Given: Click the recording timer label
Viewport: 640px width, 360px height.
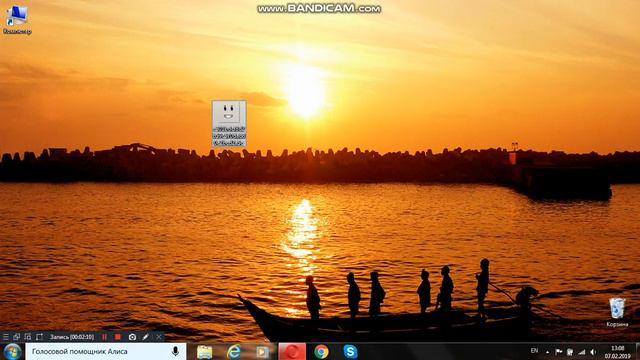Looking at the screenshot, I should point(72,337).
